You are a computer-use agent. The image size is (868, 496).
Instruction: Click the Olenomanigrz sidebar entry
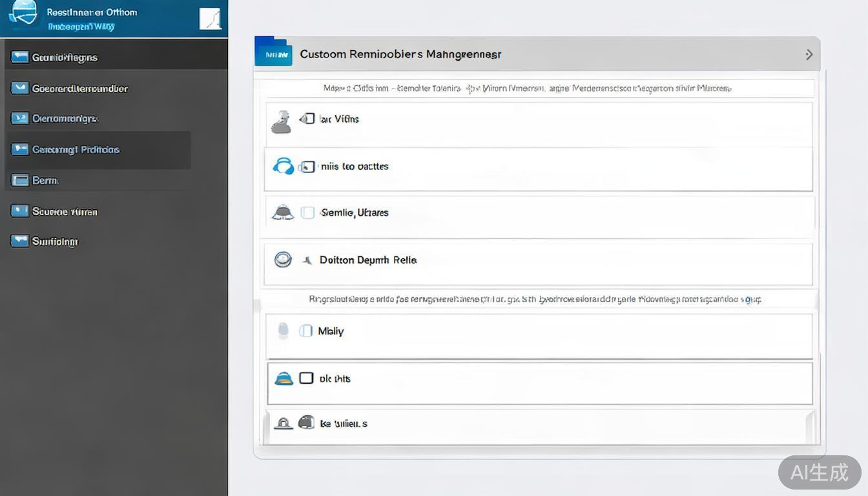65,119
